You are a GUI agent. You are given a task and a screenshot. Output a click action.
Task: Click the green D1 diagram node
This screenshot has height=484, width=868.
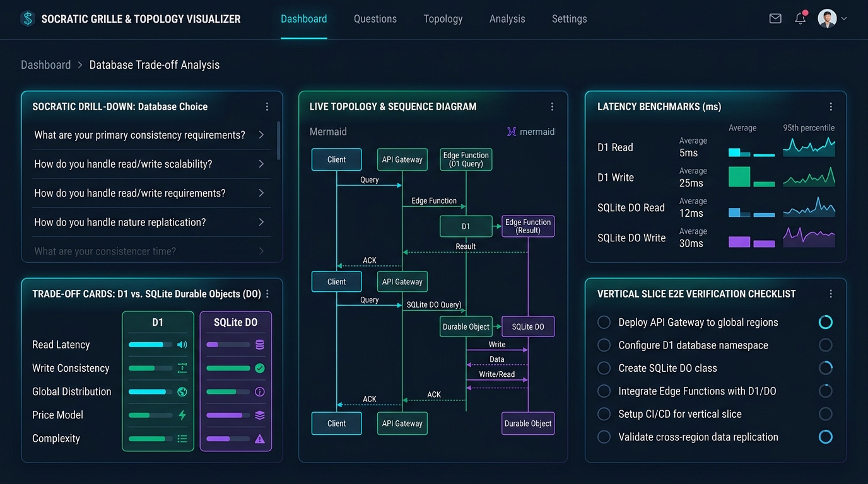[x=466, y=226]
